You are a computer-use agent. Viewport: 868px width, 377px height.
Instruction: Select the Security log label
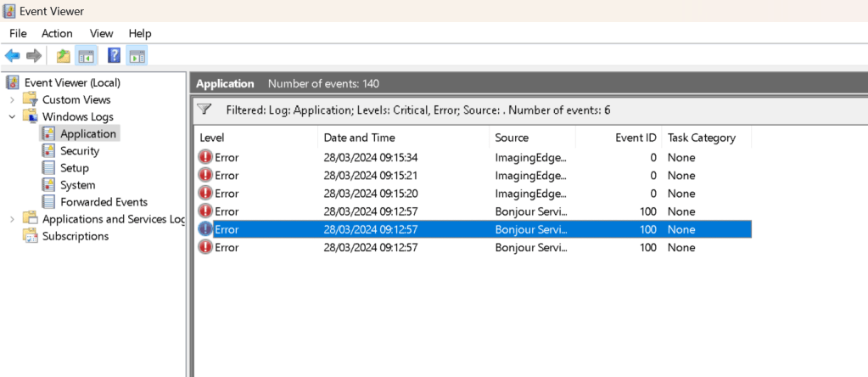point(80,150)
